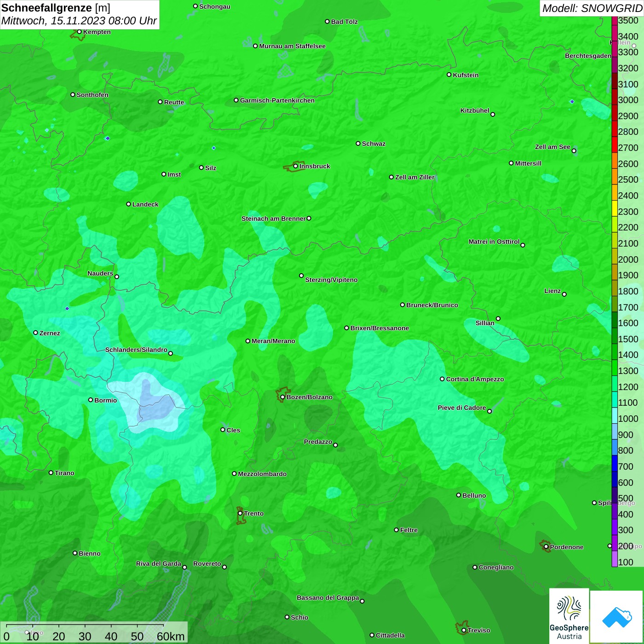Select the Pordenone city marker

(546, 547)
